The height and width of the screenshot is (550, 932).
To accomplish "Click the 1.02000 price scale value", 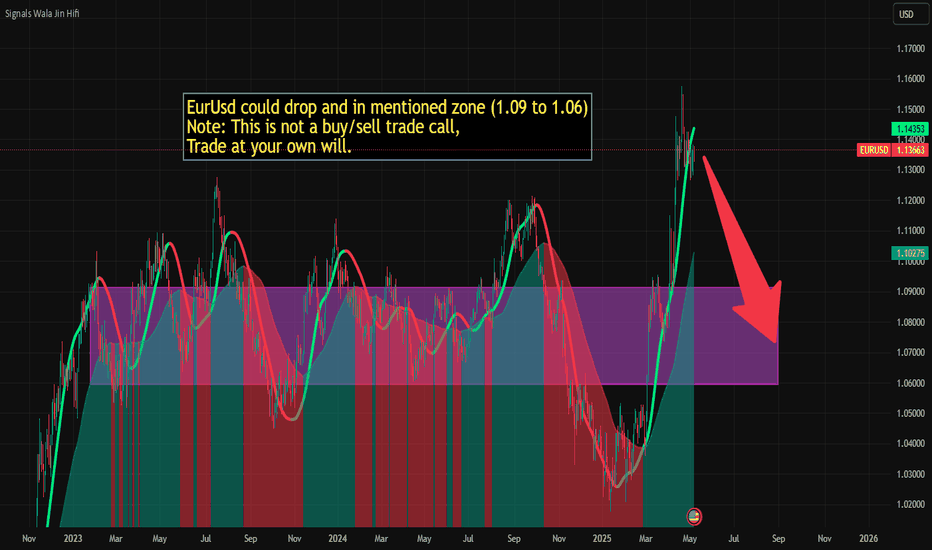I will coord(911,505).
